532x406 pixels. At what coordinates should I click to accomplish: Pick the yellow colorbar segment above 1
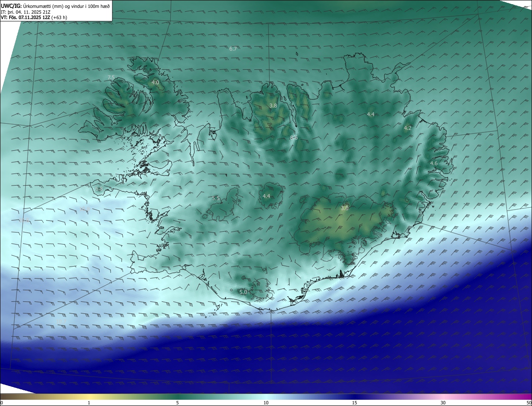tap(89, 396)
